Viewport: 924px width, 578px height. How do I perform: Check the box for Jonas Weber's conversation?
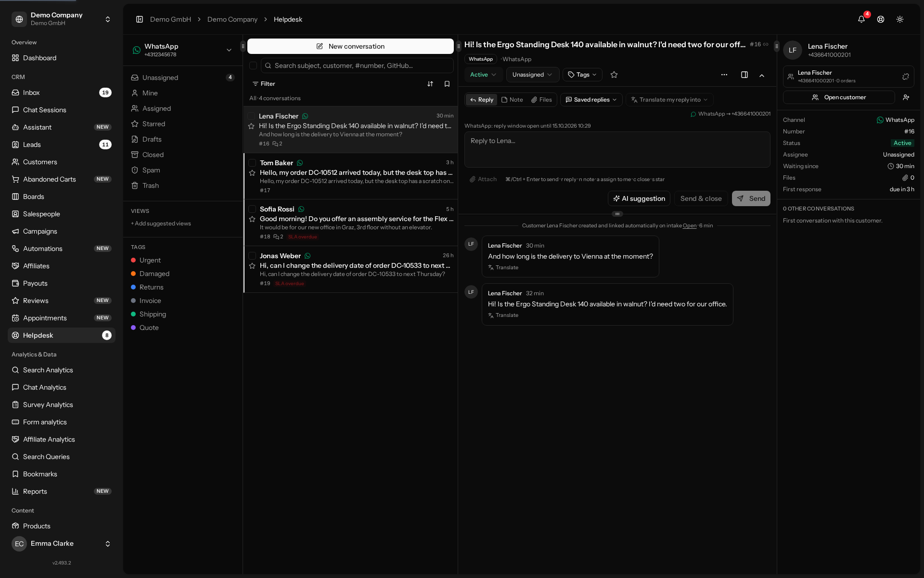click(x=252, y=256)
